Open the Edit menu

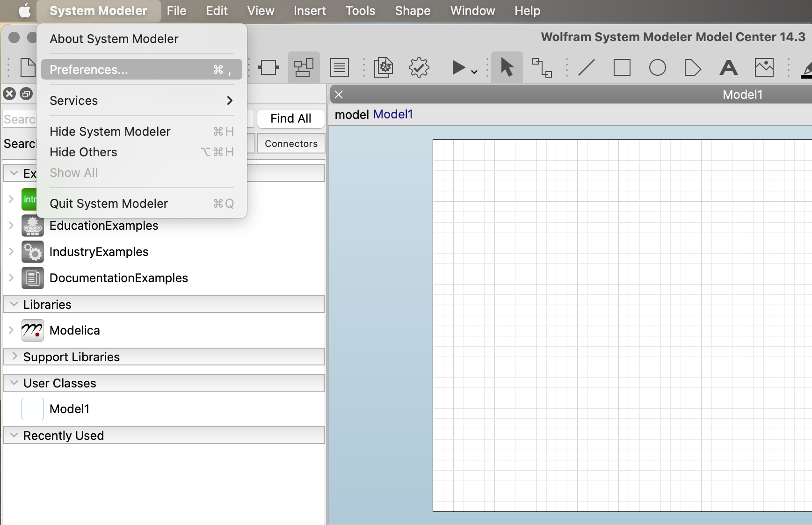[217, 10]
